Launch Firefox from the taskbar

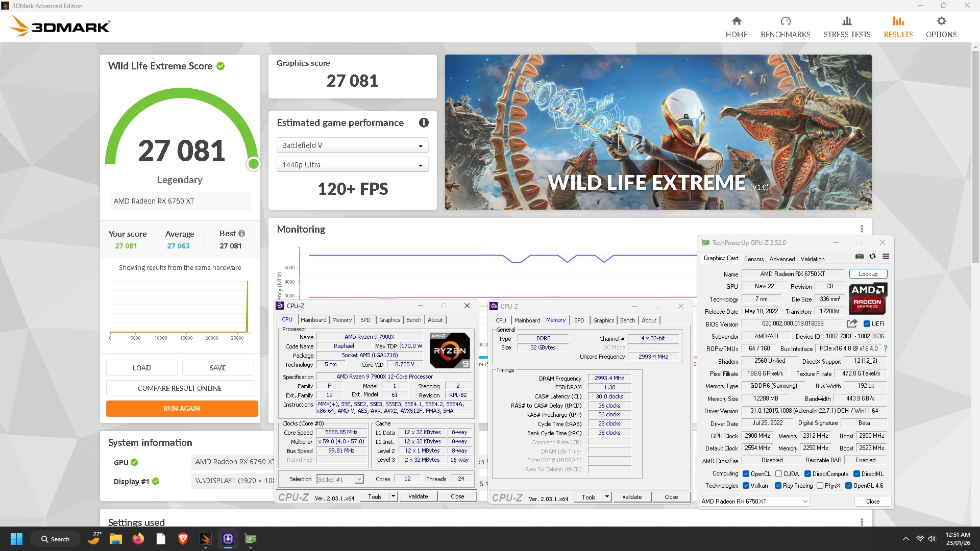pyautogui.click(x=138, y=539)
